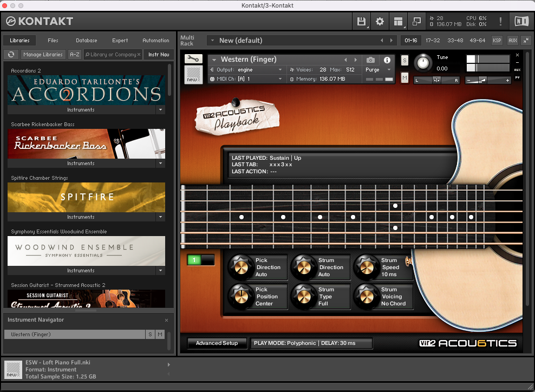Click the Native Instruments NI logo
The height and width of the screenshot is (392, 535).
click(x=521, y=21)
